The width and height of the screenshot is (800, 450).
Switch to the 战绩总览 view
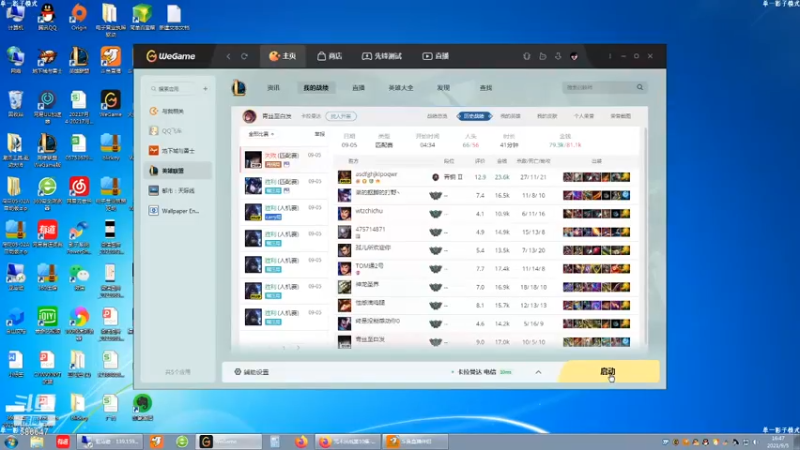[437, 116]
